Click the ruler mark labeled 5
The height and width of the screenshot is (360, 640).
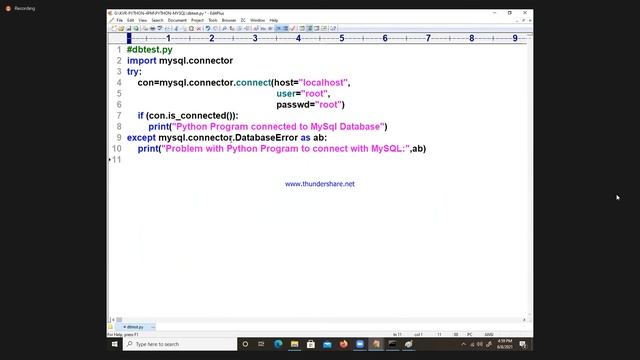click(342, 38)
